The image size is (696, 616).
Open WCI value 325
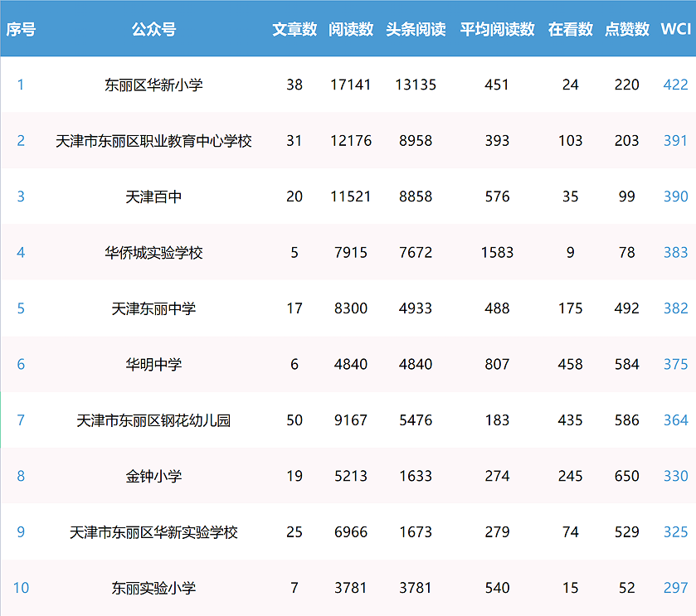pyautogui.click(x=675, y=532)
